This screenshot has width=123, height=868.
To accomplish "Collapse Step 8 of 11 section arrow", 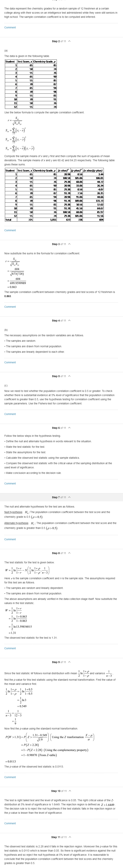I will pyautogui.click(x=69, y=553).
